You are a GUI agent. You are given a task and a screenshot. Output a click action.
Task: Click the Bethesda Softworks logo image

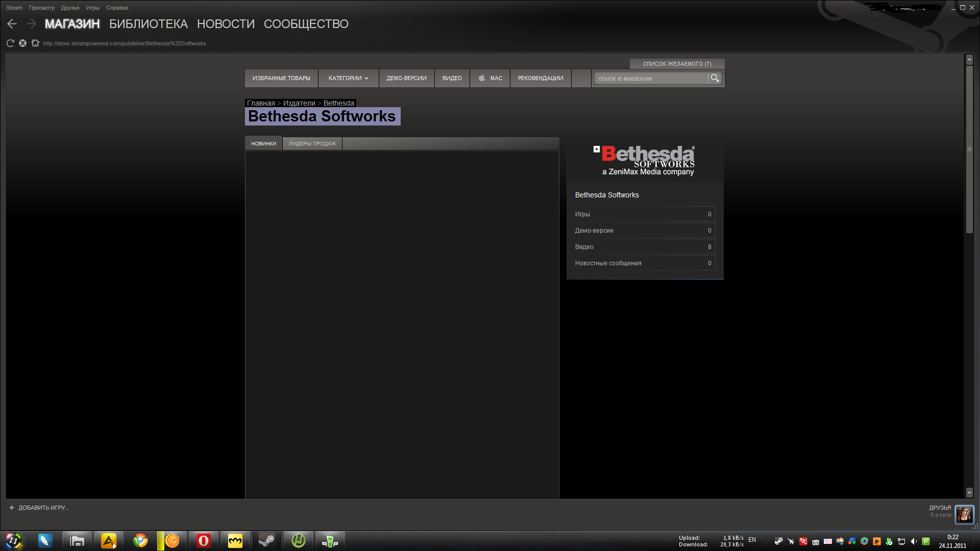(645, 160)
